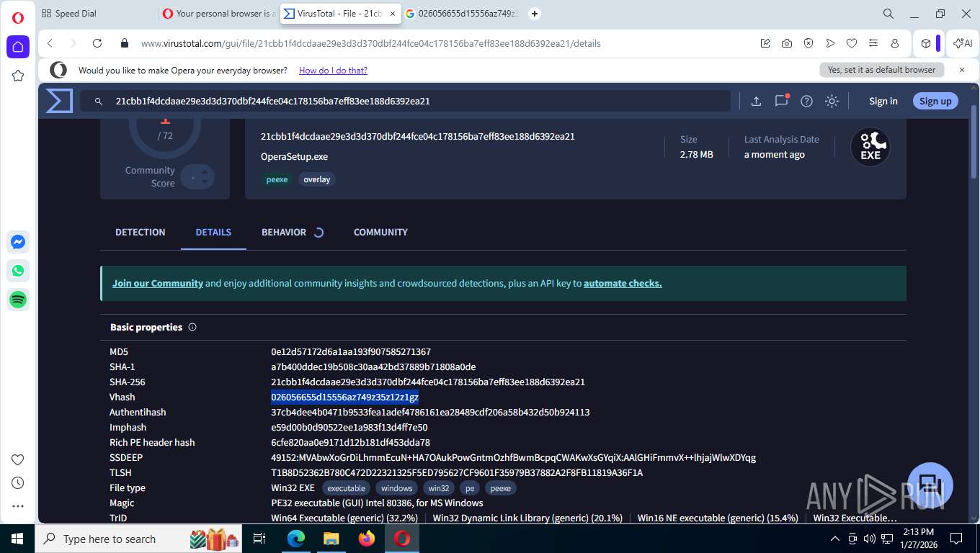
Task: Open the VirusTotal help question icon
Action: point(807,101)
